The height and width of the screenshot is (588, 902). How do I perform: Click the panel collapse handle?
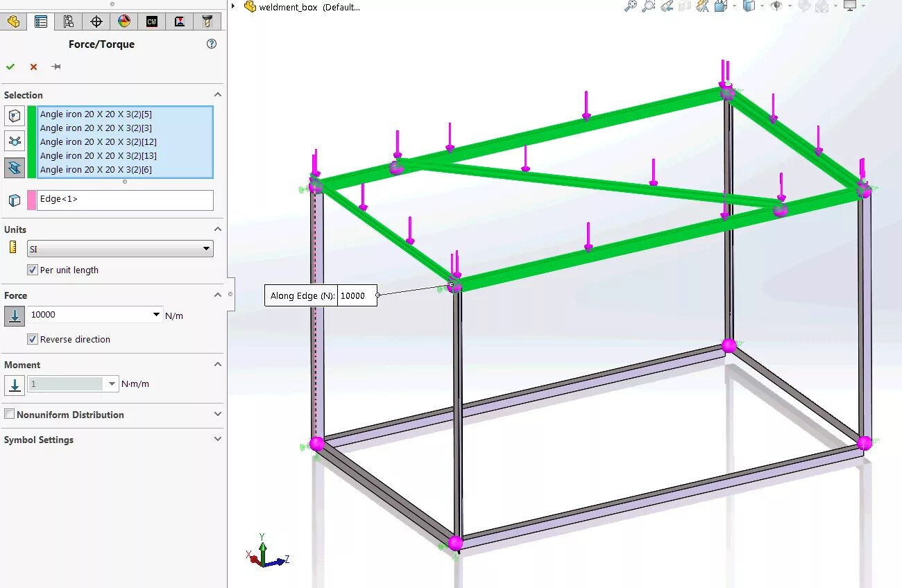click(231, 294)
